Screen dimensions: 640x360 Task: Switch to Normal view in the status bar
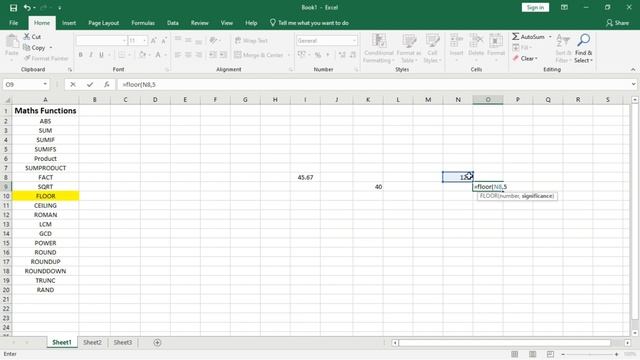pyautogui.click(x=515, y=354)
